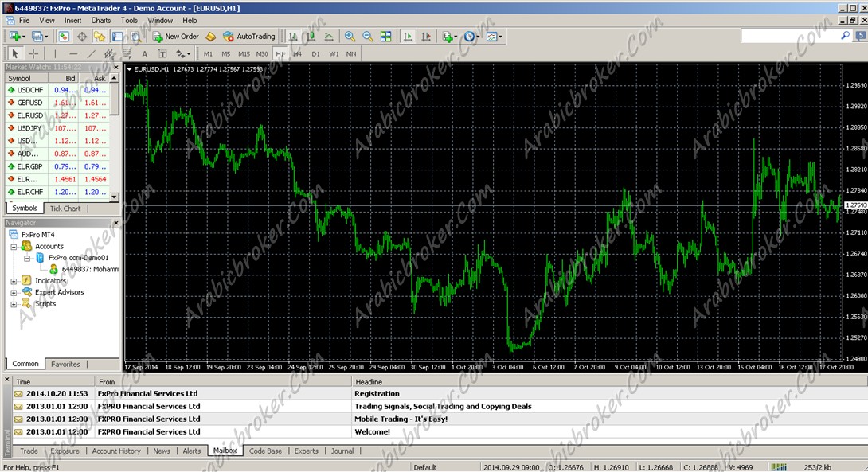Draw a Horizontal Line with the line tool
The height and width of the screenshot is (472, 868).
(73, 53)
